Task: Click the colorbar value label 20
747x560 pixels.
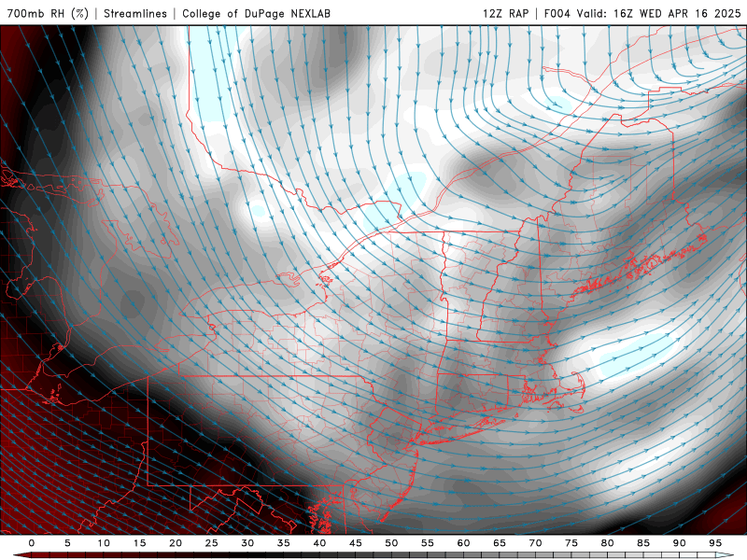Action: pyautogui.click(x=176, y=543)
